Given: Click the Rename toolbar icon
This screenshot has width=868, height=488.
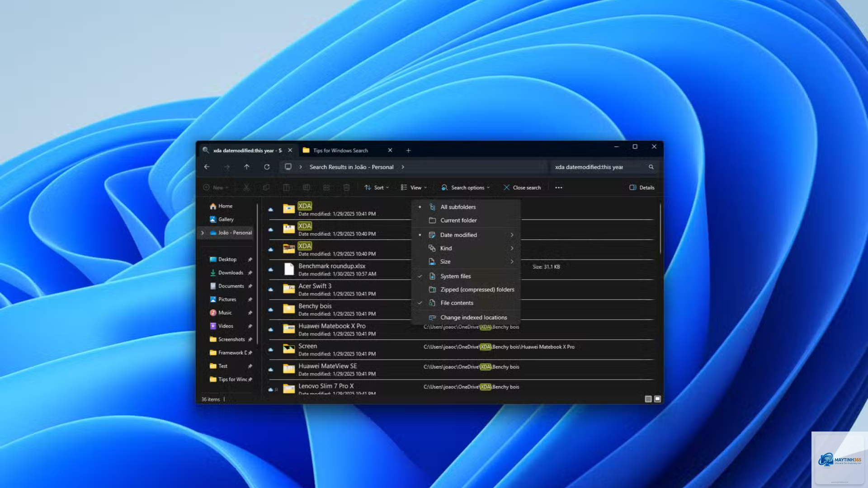Looking at the screenshot, I should [306, 188].
